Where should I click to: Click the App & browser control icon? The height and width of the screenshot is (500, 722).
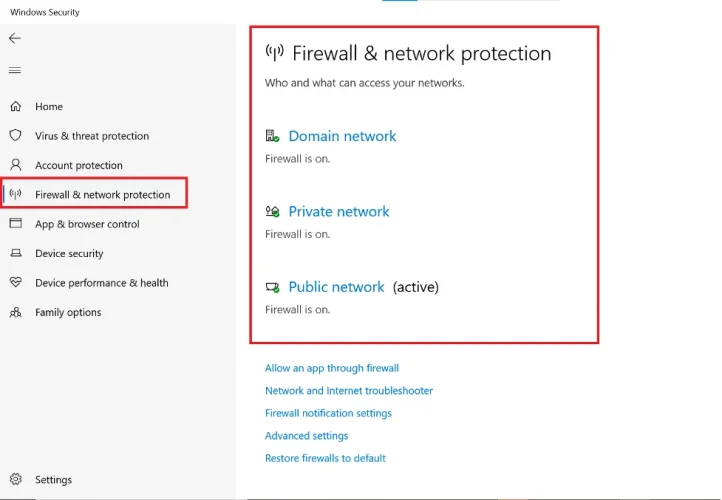point(15,224)
